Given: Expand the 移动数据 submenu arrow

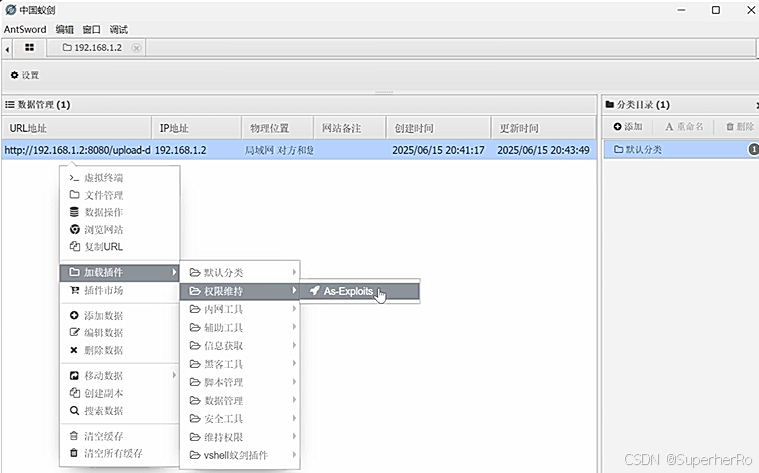Looking at the screenshot, I should [174, 375].
